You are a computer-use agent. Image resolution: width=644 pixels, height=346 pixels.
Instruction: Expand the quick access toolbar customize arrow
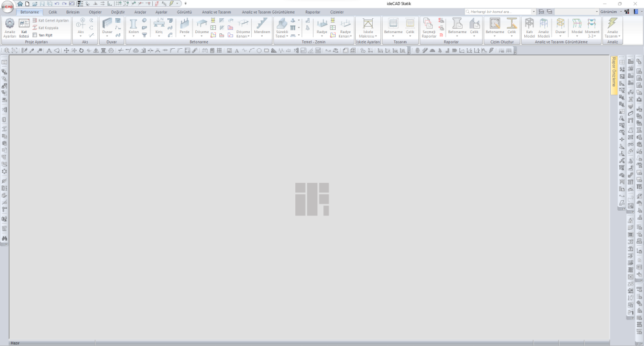185,4
